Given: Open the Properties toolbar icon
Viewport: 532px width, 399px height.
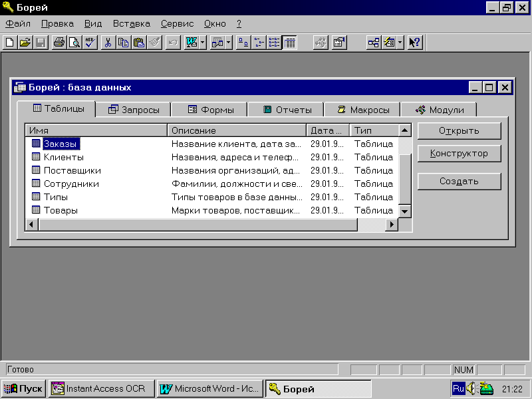Looking at the screenshot, I should point(339,43).
